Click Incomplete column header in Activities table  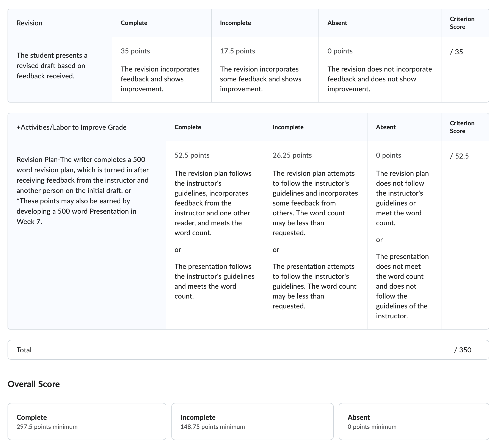(x=288, y=127)
